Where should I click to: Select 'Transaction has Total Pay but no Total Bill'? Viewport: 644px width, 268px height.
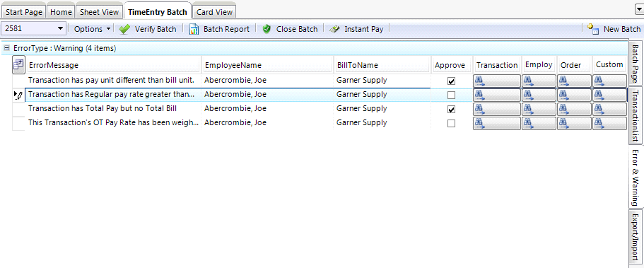[x=103, y=108]
